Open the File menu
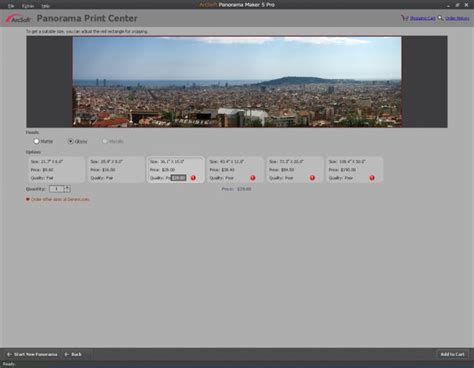The image size is (474, 368). click(x=11, y=6)
